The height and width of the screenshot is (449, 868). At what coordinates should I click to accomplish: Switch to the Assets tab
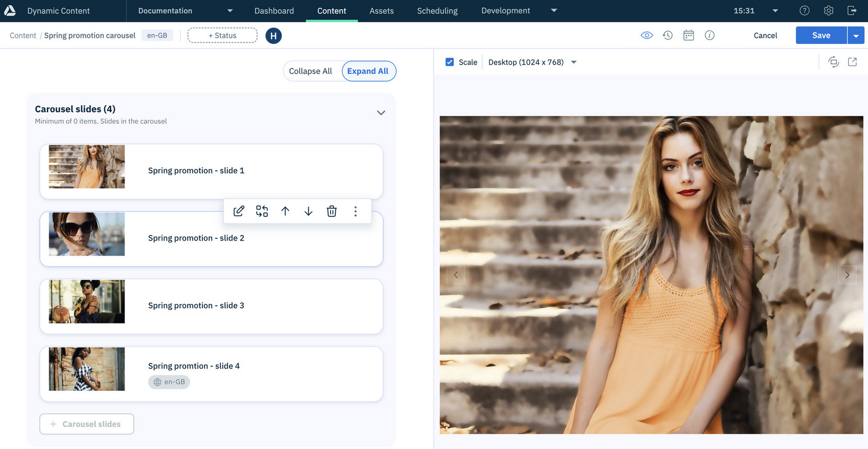381,11
